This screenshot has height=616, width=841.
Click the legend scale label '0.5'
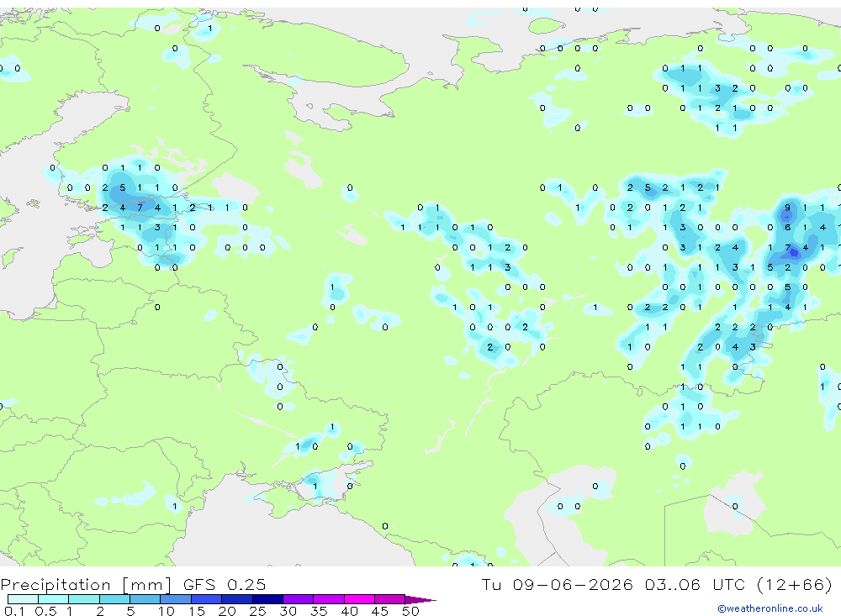pyautogui.click(x=45, y=611)
